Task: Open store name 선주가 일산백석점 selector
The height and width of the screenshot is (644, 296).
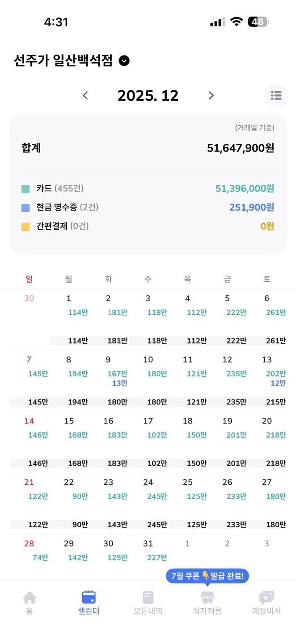Action: point(63,61)
